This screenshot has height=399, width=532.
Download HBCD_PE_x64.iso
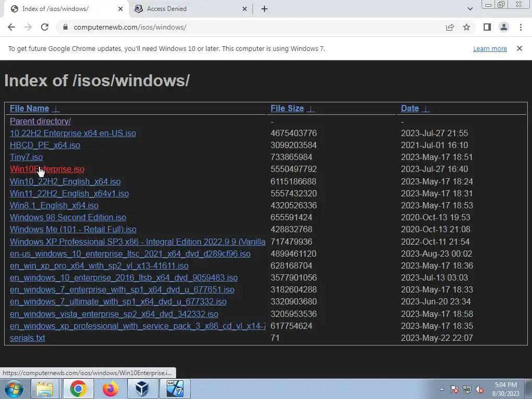pos(45,145)
